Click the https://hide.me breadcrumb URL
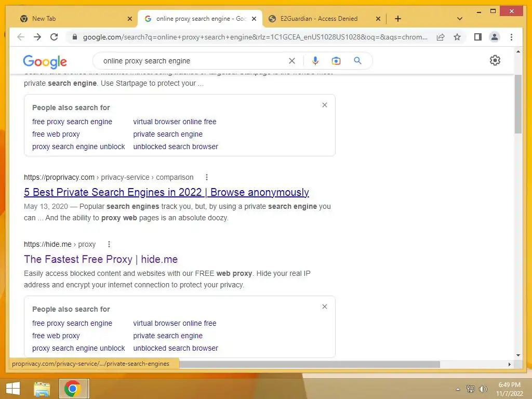The height and width of the screenshot is (399, 532). (47, 244)
